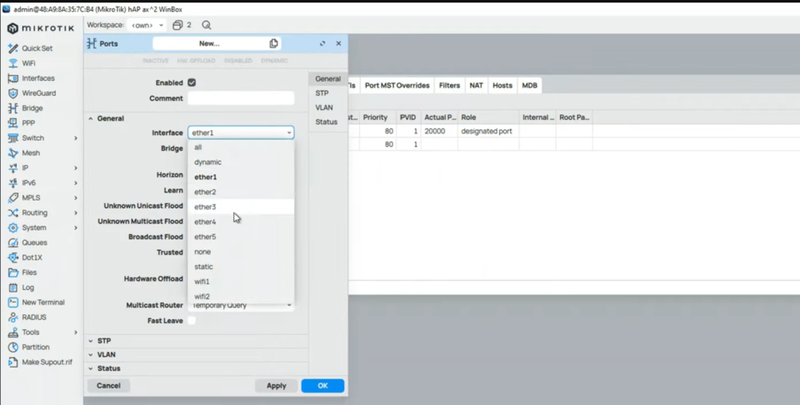Image resolution: width=800 pixels, height=405 pixels.
Task: Click the Bridge sidebar icon
Action: pyautogui.click(x=12, y=108)
